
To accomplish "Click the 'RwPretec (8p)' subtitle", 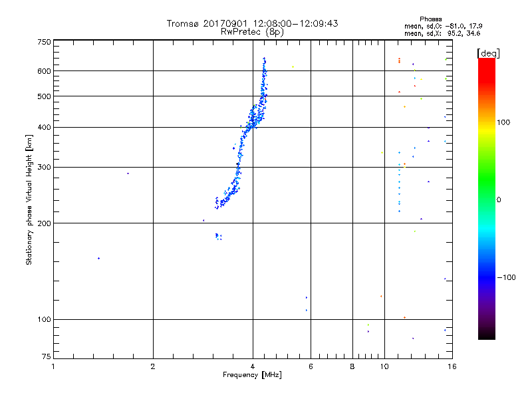I will click(252, 32).
